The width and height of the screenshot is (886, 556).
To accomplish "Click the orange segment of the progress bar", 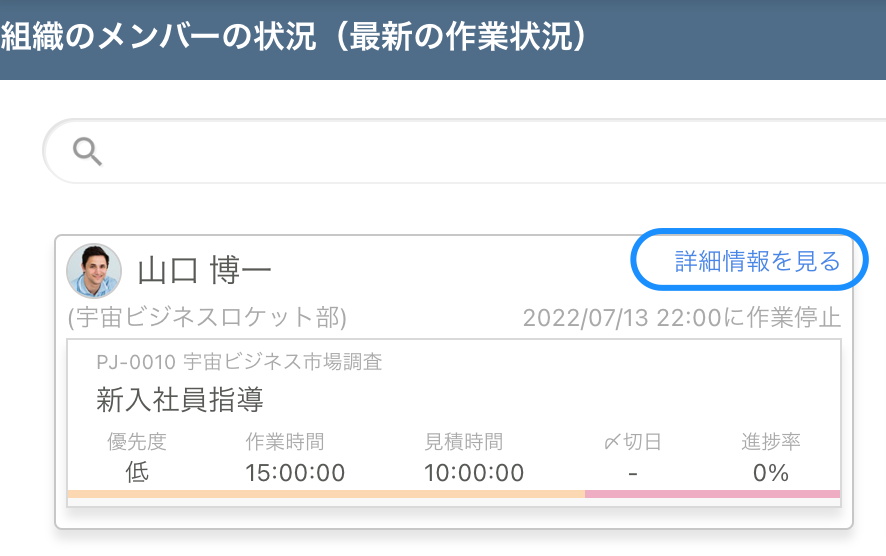I will pos(325,494).
